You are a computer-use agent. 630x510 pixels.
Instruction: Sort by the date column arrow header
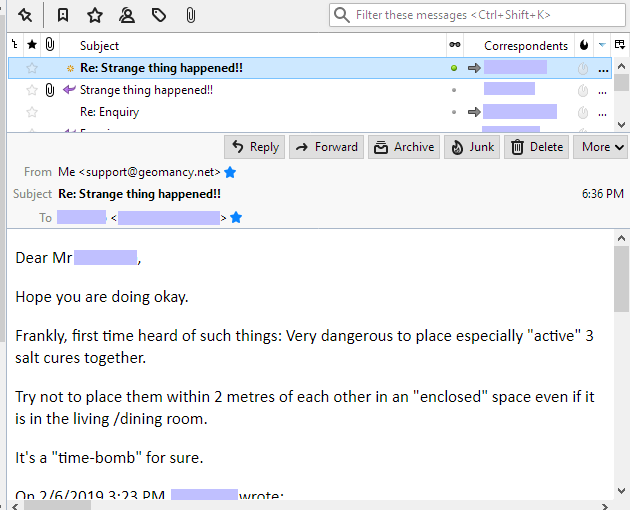point(601,45)
